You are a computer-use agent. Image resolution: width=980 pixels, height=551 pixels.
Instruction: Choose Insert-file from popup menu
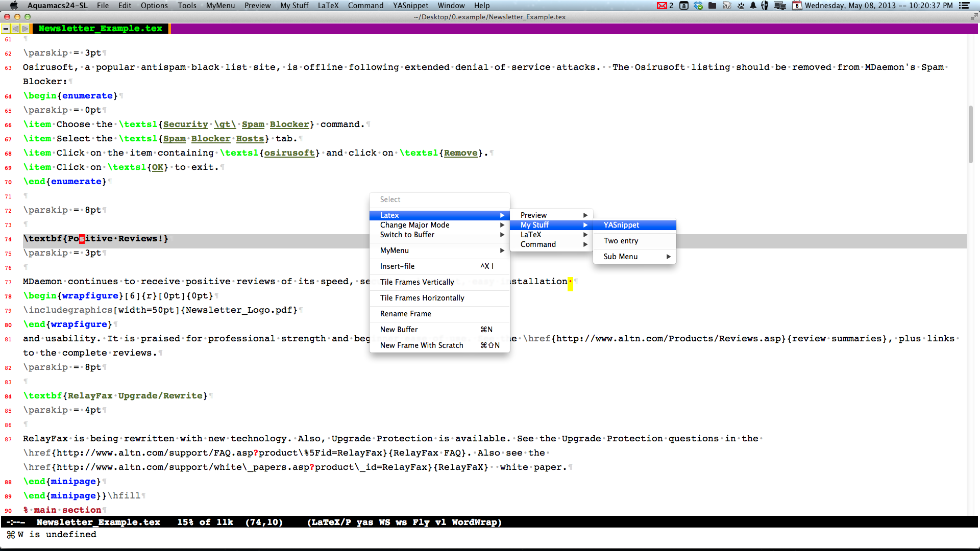pyautogui.click(x=439, y=266)
